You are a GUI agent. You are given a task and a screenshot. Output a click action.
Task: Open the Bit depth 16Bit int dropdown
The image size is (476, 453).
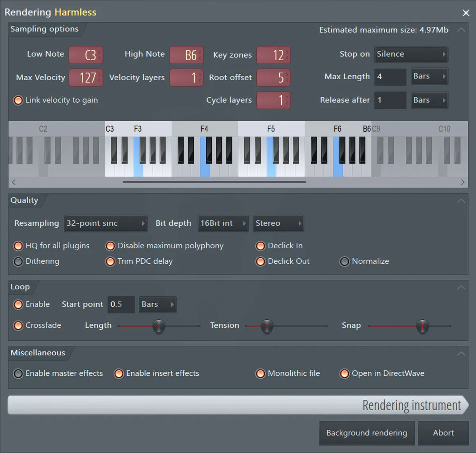point(223,223)
